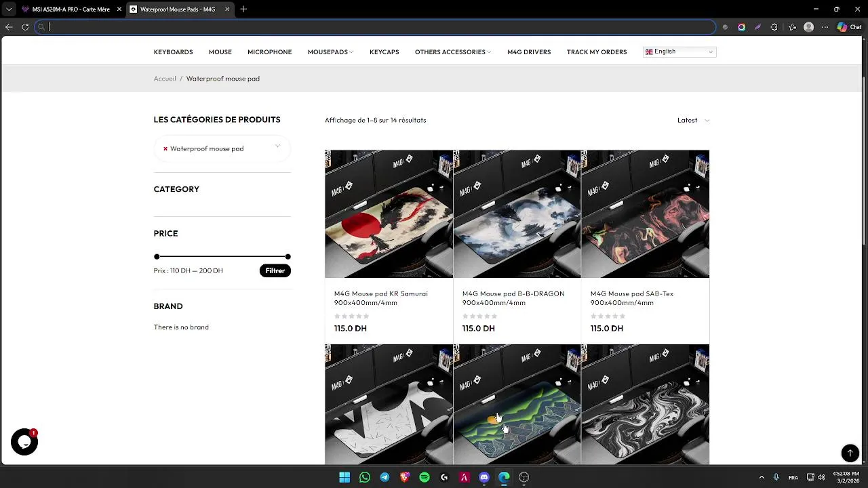
Task: Click 'Affichage de 1–8 sur 14 résultats' text
Action: [375, 120]
